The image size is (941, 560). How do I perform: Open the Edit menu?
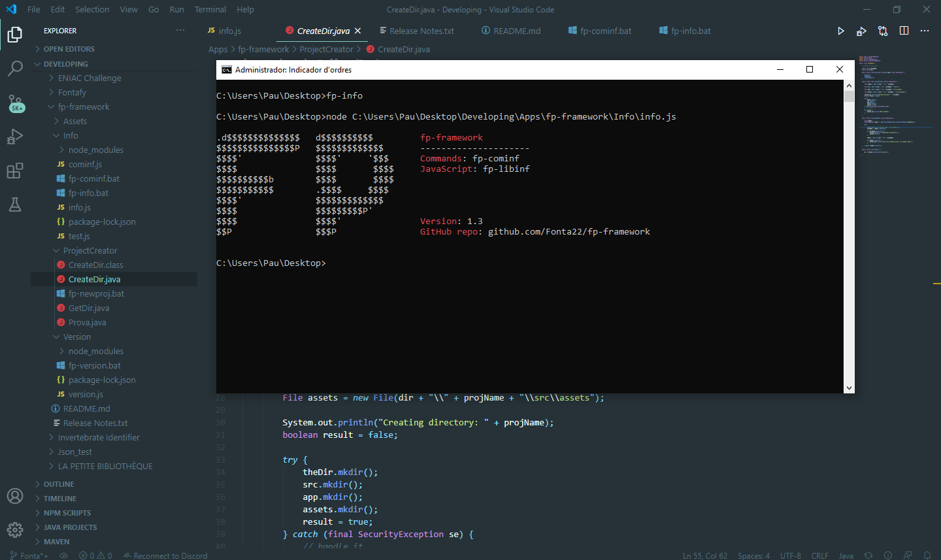click(58, 9)
